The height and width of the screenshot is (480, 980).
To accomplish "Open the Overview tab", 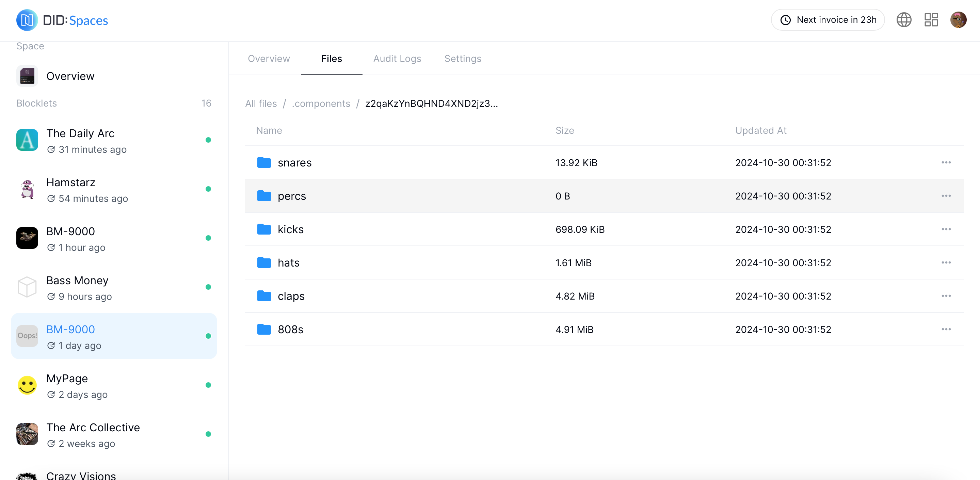I will pos(269,59).
